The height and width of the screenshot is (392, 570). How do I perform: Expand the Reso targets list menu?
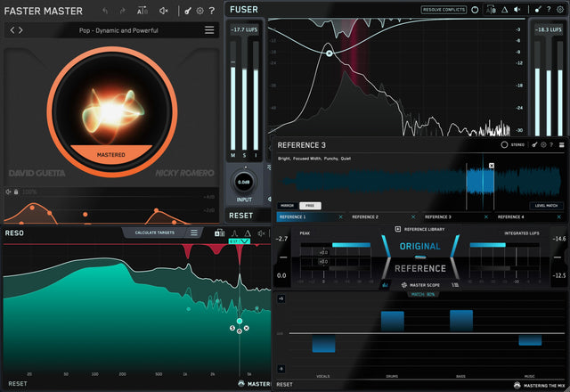[x=193, y=233]
